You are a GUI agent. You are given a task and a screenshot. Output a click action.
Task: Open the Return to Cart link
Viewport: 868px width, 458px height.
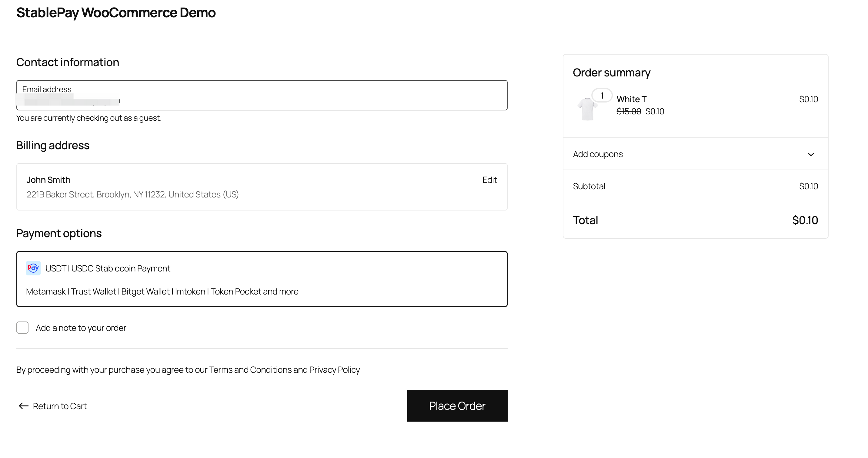click(60, 406)
